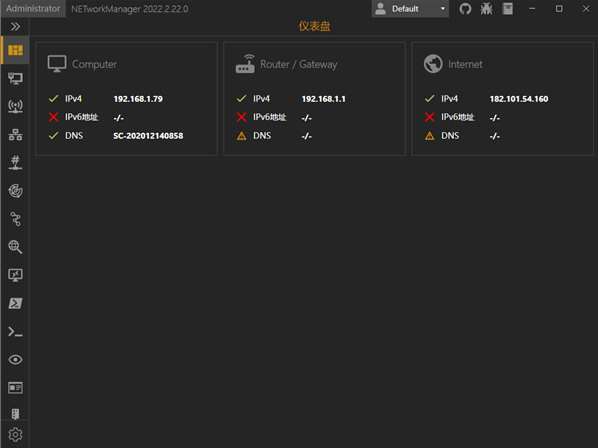The height and width of the screenshot is (448, 598).
Task: Open the Dashboard view in sidebar
Action: 15,50
